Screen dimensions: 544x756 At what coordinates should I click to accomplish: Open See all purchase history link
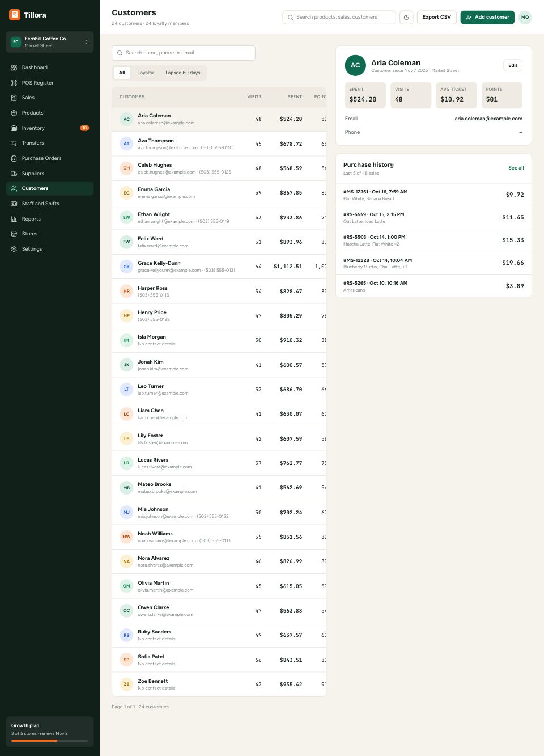516,168
